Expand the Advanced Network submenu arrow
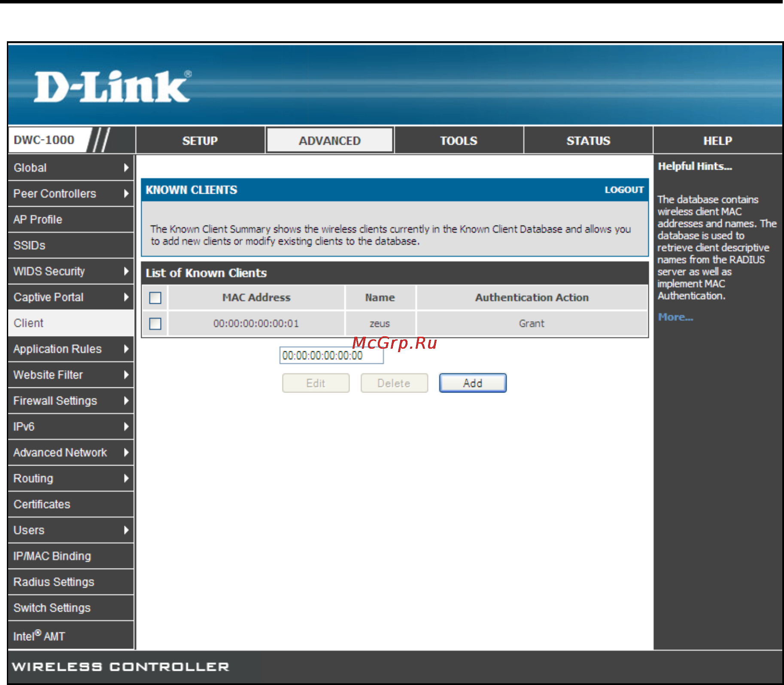The width and height of the screenshot is (784, 685). click(x=126, y=452)
